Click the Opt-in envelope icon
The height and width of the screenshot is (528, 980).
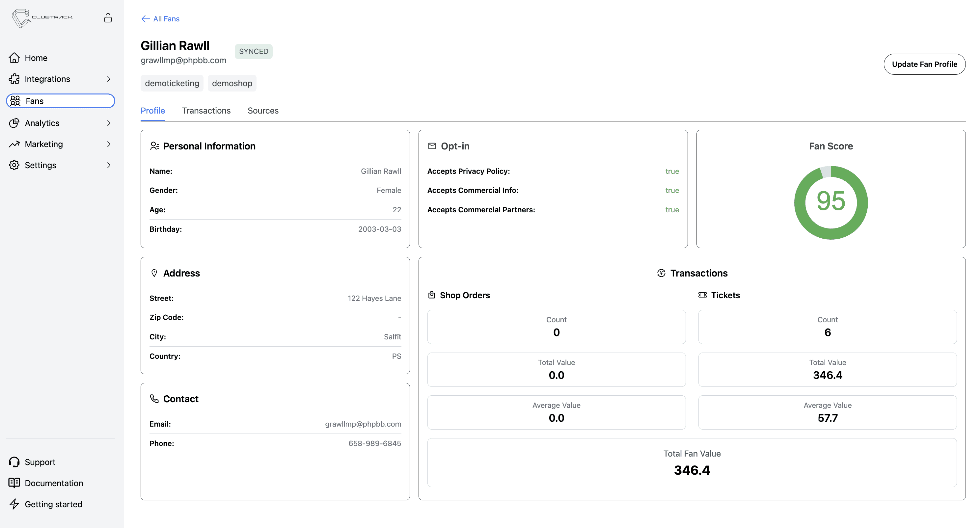coord(432,146)
